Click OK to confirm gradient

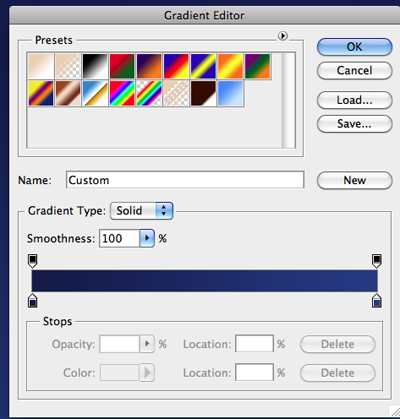[355, 47]
